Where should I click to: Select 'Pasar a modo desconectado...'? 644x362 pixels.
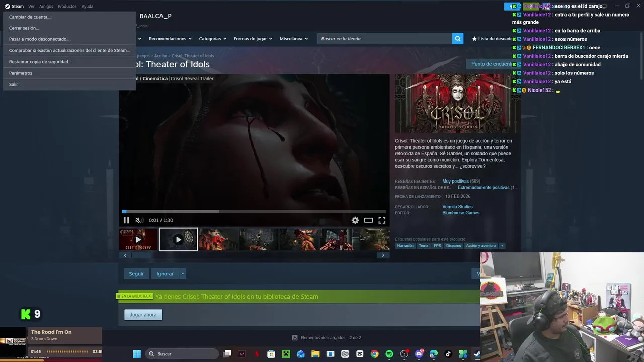pyautogui.click(x=69, y=39)
